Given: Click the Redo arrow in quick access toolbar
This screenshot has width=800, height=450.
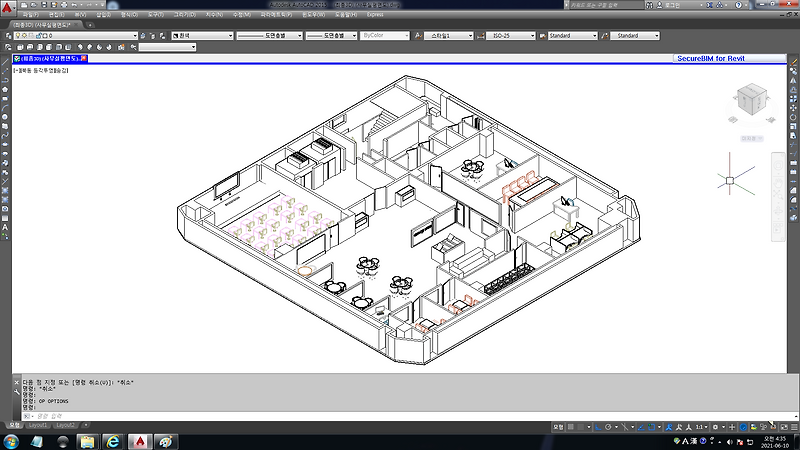Looking at the screenshot, I should click(x=89, y=5).
